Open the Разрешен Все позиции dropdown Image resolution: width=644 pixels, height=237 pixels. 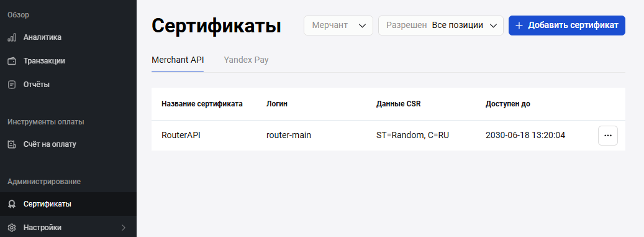point(441,26)
